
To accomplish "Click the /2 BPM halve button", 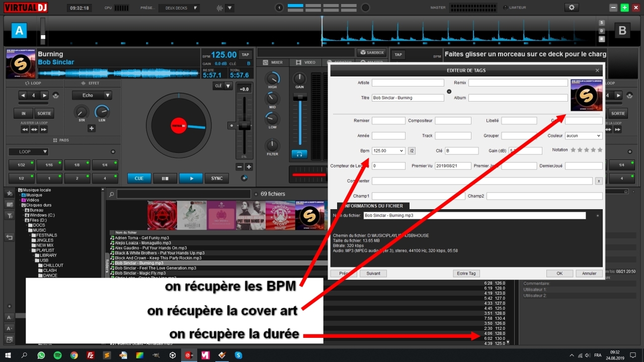I will point(412,150).
